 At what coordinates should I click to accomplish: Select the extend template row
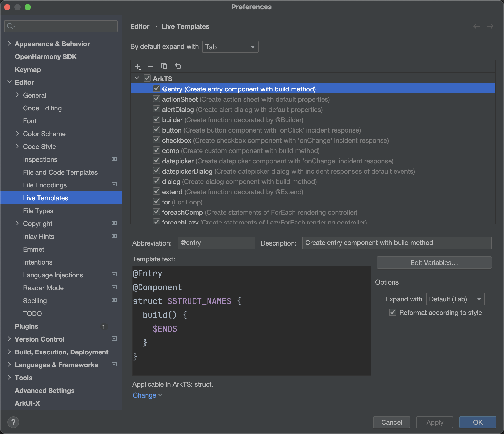coord(313,192)
